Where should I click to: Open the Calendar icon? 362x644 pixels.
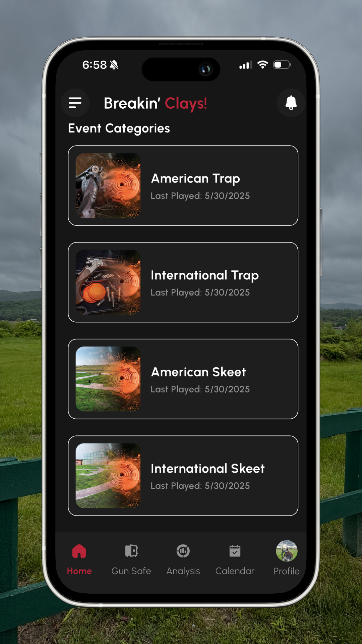[x=235, y=551]
